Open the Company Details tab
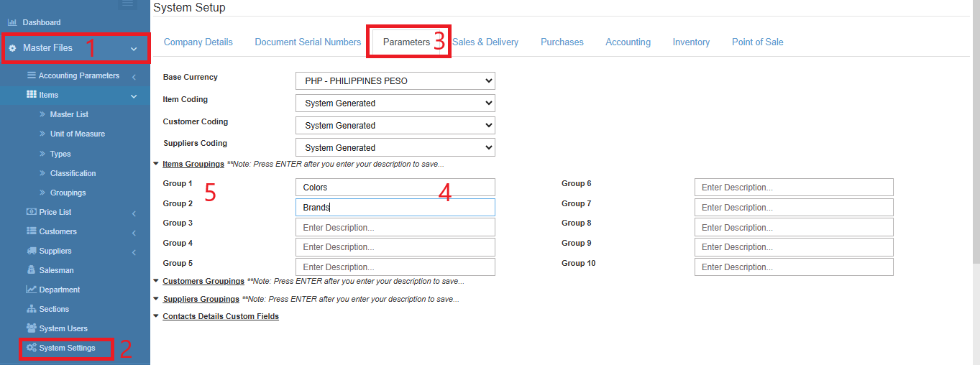The height and width of the screenshot is (365, 980). 198,42
